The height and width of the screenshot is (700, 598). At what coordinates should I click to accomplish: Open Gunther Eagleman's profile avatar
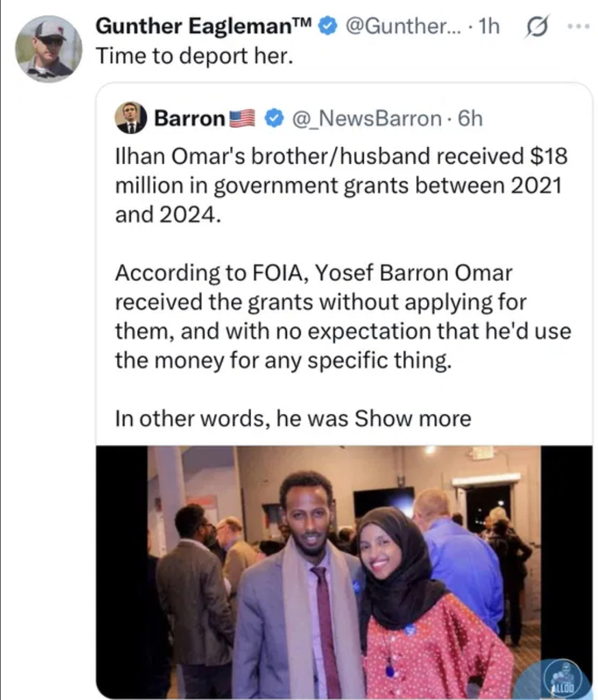[x=49, y=49]
